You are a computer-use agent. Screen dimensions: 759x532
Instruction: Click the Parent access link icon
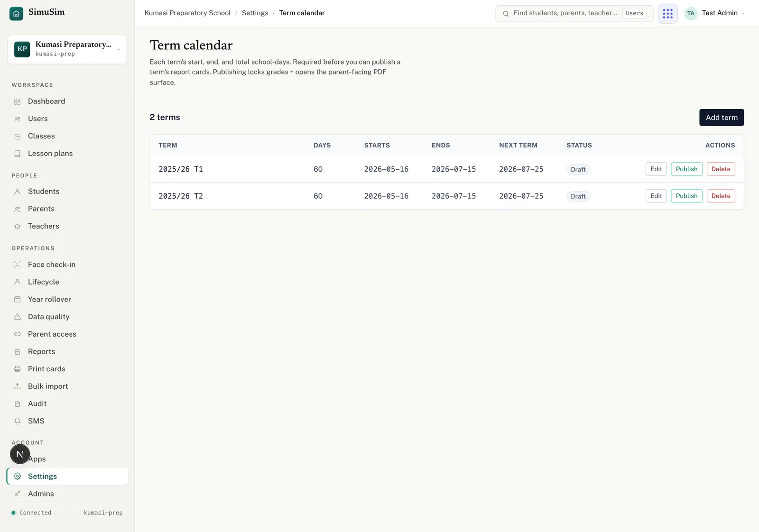pos(18,334)
